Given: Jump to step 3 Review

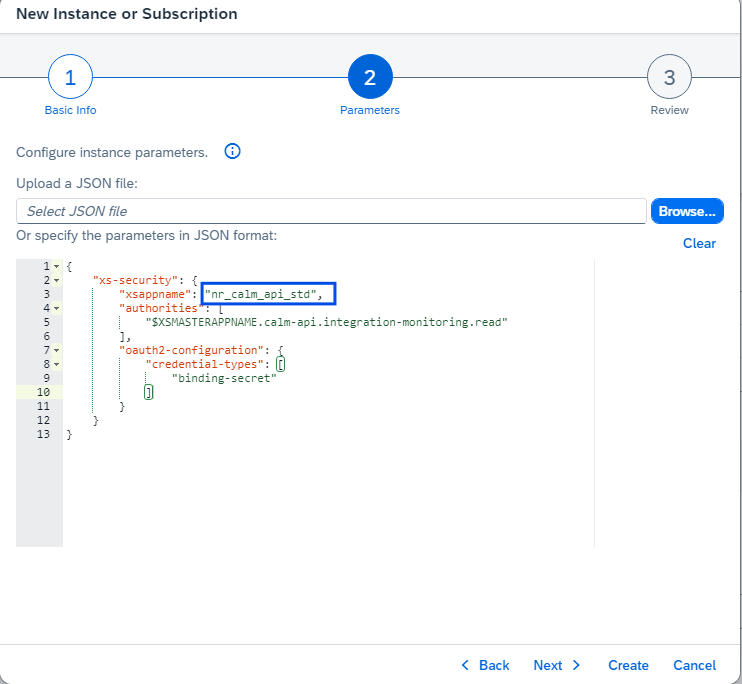Looking at the screenshot, I should pyautogui.click(x=669, y=78).
